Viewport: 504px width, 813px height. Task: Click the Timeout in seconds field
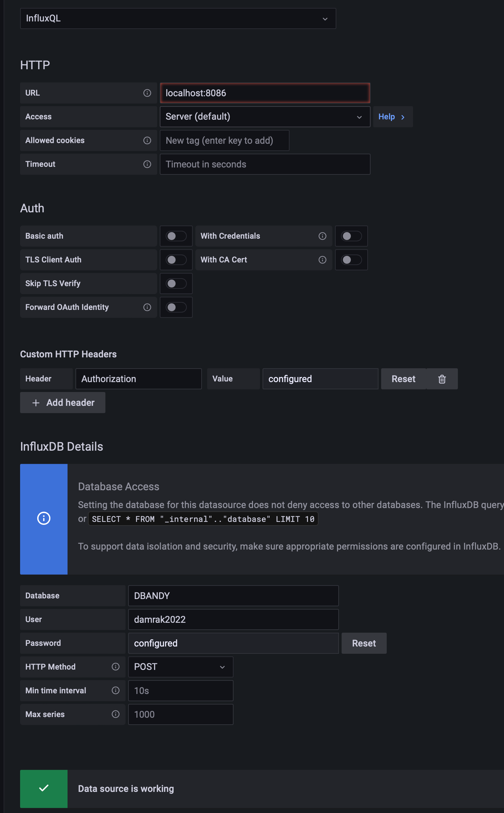pyautogui.click(x=265, y=164)
